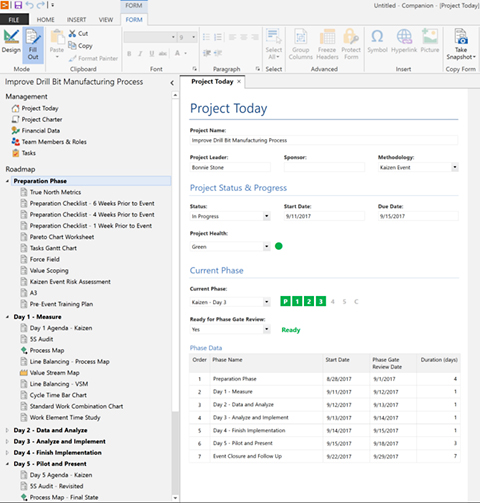This screenshot has width=480, height=503.
Task: Expand Day 2 - Data and Analyze
Action: [x=7, y=430]
